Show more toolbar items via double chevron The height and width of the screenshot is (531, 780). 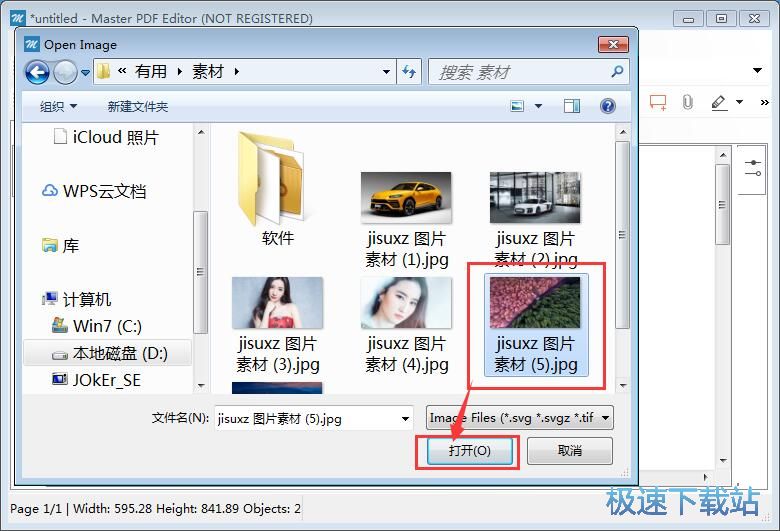point(765,103)
